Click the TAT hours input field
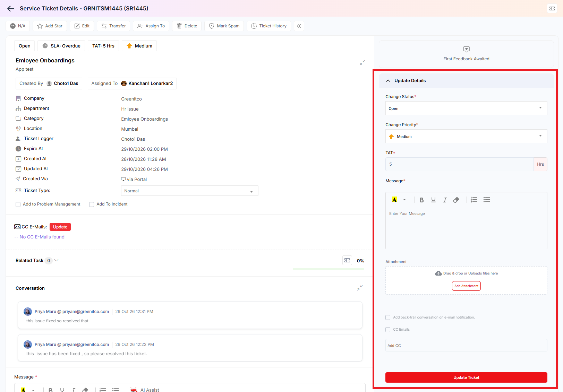This screenshot has width=563, height=392. [x=460, y=164]
